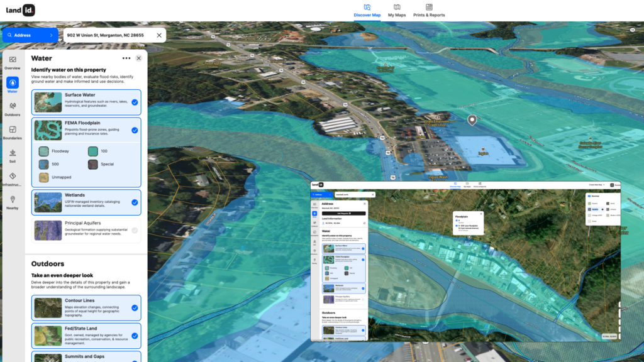Image resolution: width=644 pixels, height=362 pixels.
Task: Select the Infrastructure sidebar icon
Action: pyautogui.click(x=13, y=179)
